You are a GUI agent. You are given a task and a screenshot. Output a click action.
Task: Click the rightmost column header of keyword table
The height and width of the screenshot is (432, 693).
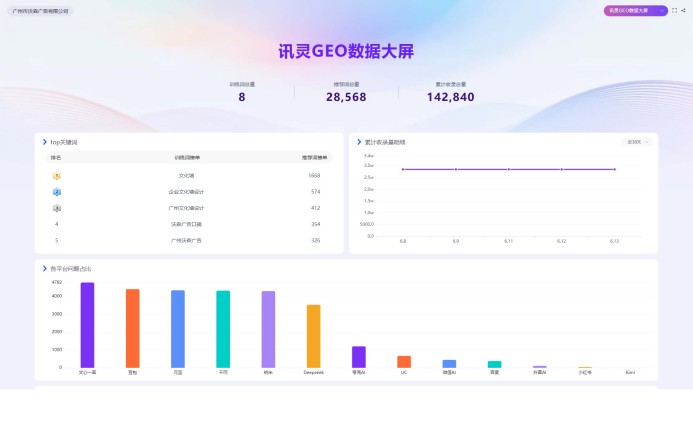tap(314, 157)
